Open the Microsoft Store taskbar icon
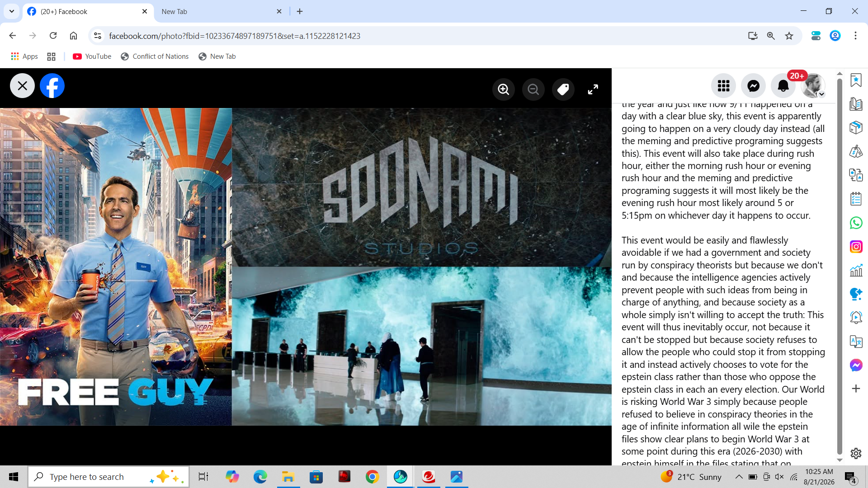 316,477
